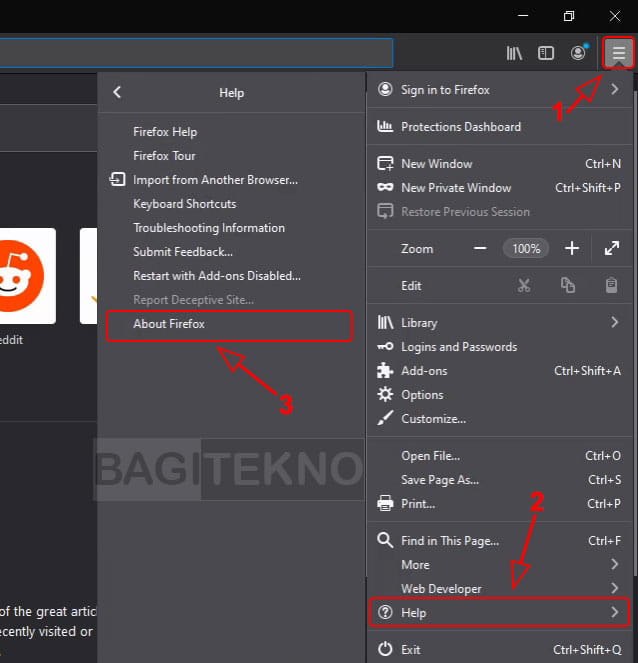
Task: Zoom in with the plus button
Action: click(x=572, y=248)
